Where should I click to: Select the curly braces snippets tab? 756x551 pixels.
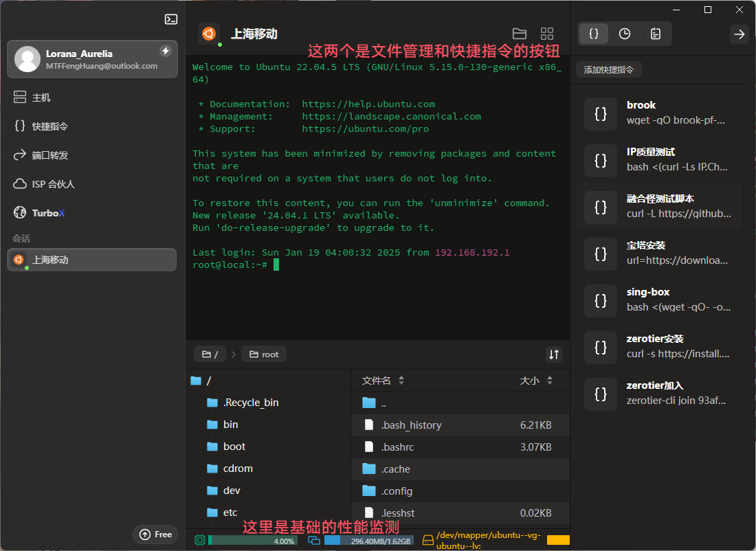click(594, 34)
